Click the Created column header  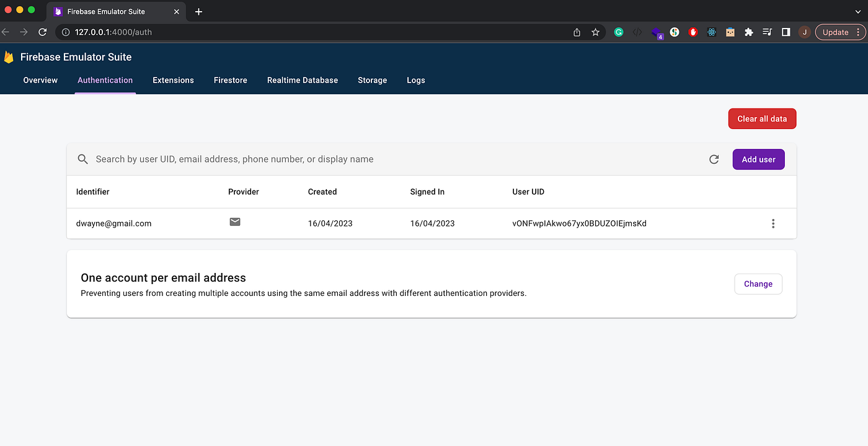click(x=322, y=192)
